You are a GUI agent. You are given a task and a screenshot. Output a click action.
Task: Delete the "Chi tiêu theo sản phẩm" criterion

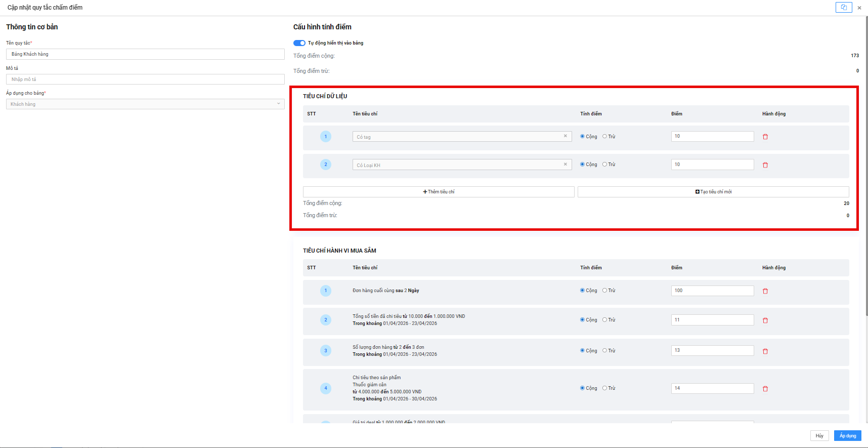[x=765, y=389]
